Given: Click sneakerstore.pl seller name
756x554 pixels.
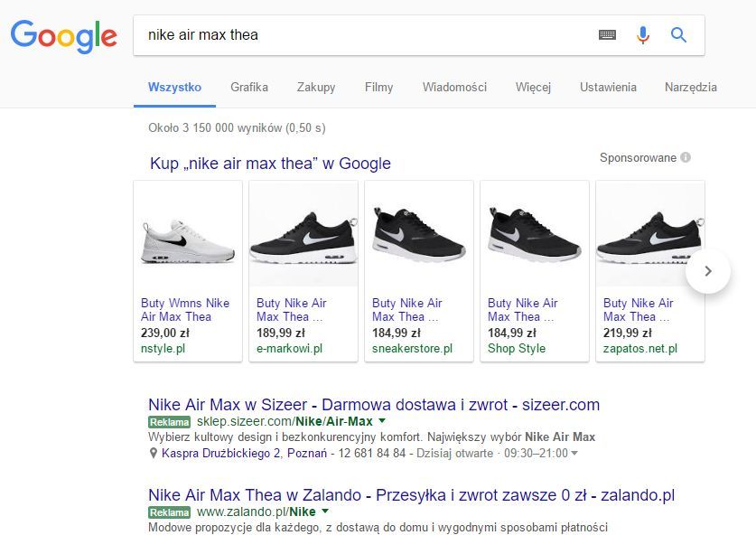Looking at the screenshot, I should pyautogui.click(x=412, y=349).
